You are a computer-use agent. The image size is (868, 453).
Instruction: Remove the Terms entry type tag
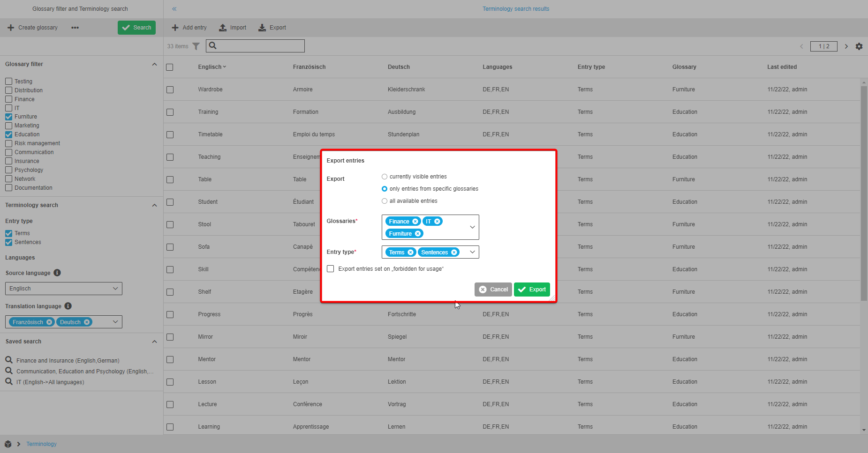click(410, 252)
